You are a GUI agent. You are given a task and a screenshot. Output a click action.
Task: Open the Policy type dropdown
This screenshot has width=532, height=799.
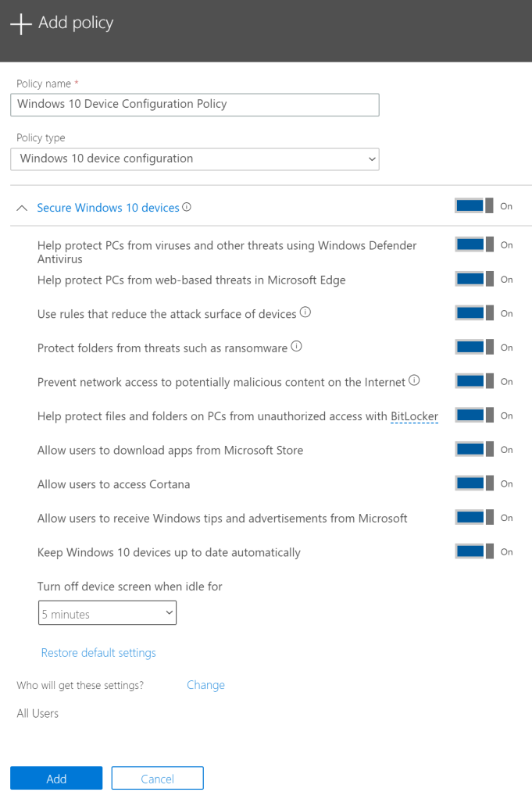click(195, 159)
